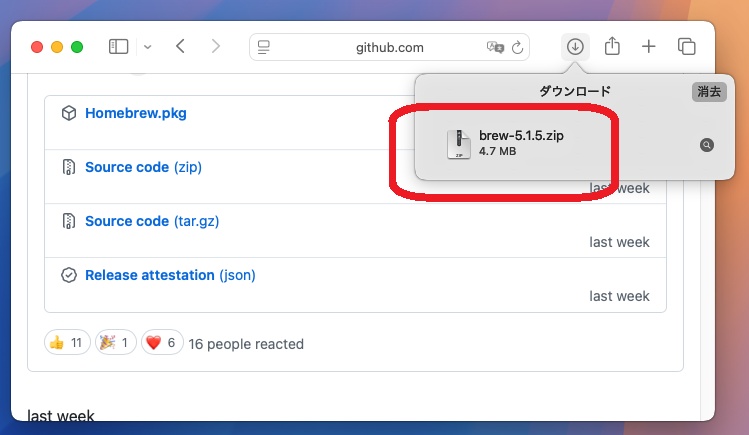Click the github.com address field
The width and height of the screenshot is (749, 435).
click(x=389, y=47)
